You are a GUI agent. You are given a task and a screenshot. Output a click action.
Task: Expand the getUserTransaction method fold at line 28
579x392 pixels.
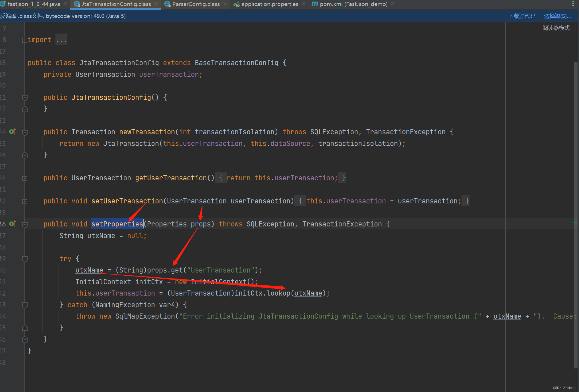click(x=24, y=178)
